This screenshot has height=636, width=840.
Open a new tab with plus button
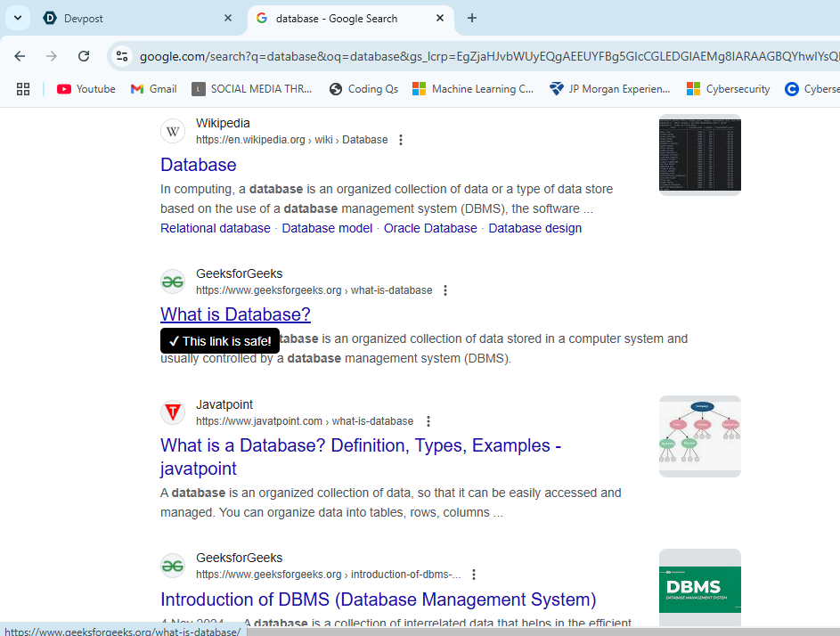472,18
